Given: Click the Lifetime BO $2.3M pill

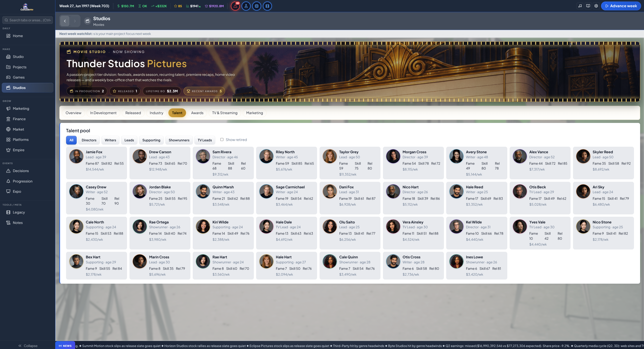Looking at the screenshot, I should (x=162, y=91).
